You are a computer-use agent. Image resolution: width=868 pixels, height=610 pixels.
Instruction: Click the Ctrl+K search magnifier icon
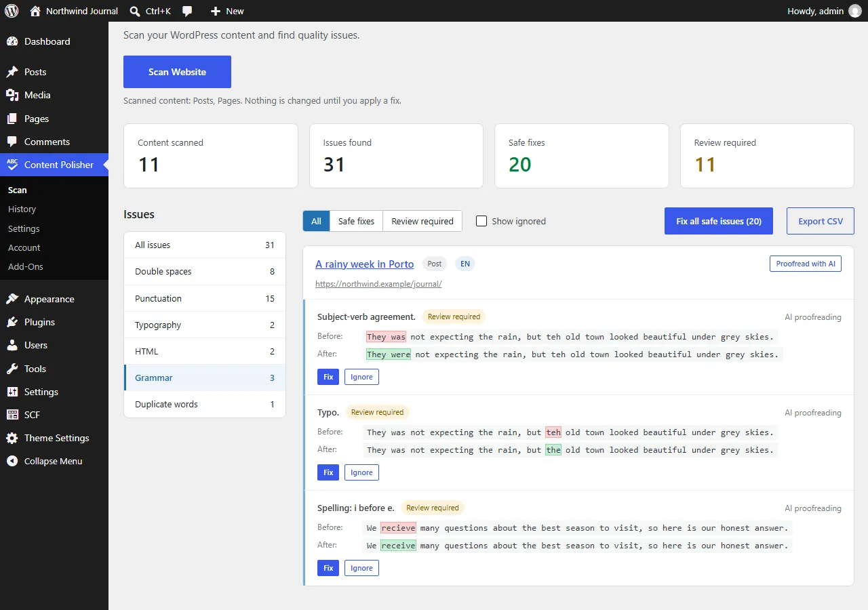click(135, 11)
